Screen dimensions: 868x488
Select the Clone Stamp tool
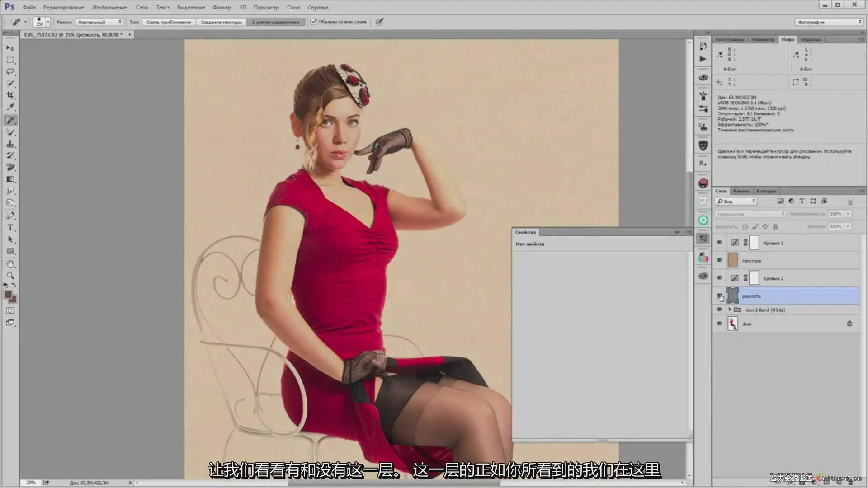(x=10, y=144)
